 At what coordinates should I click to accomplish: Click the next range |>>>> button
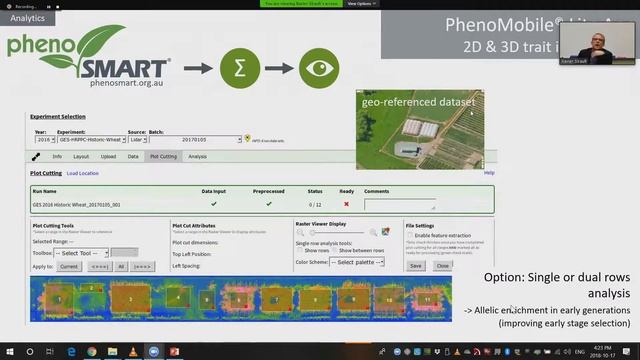coord(142,267)
